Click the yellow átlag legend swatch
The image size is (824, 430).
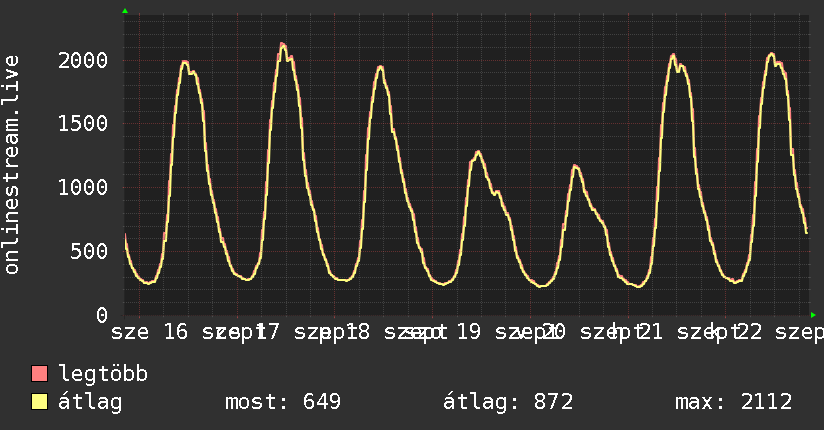(39, 402)
